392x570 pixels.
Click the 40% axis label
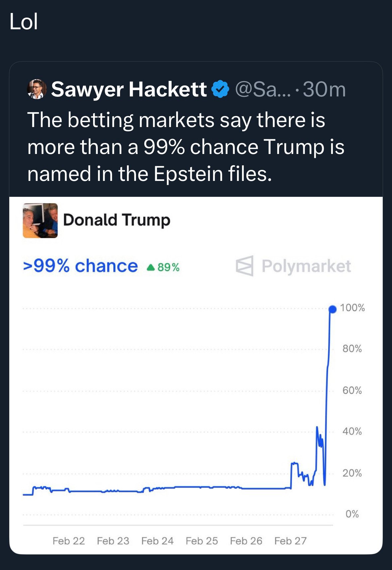(352, 431)
